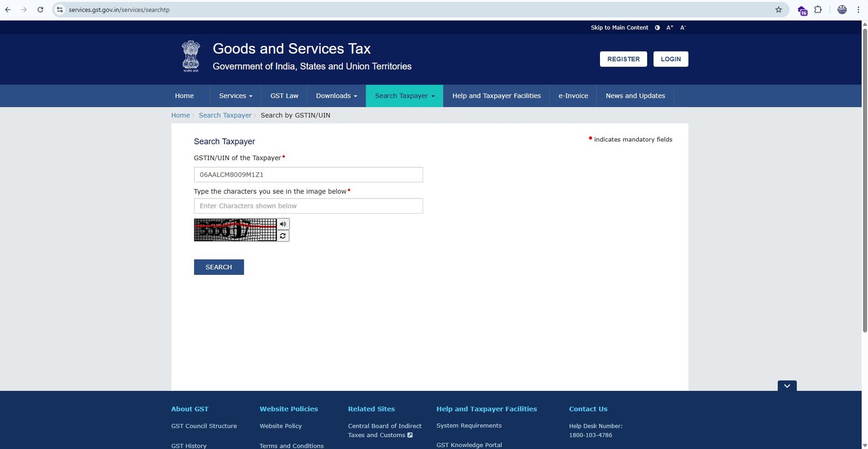Screen dimensions: 868x449
Task: Collapse footer using the chevron down button
Action: (787, 386)
